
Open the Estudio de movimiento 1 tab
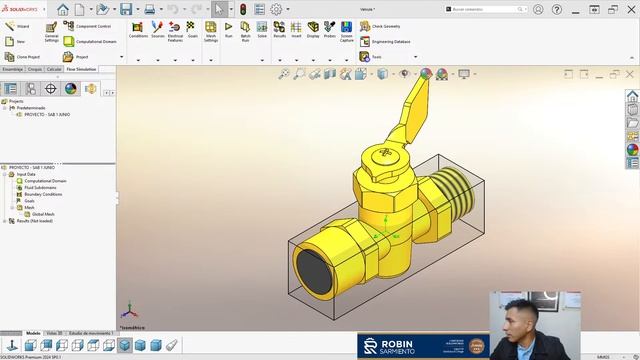coord(91,333)
